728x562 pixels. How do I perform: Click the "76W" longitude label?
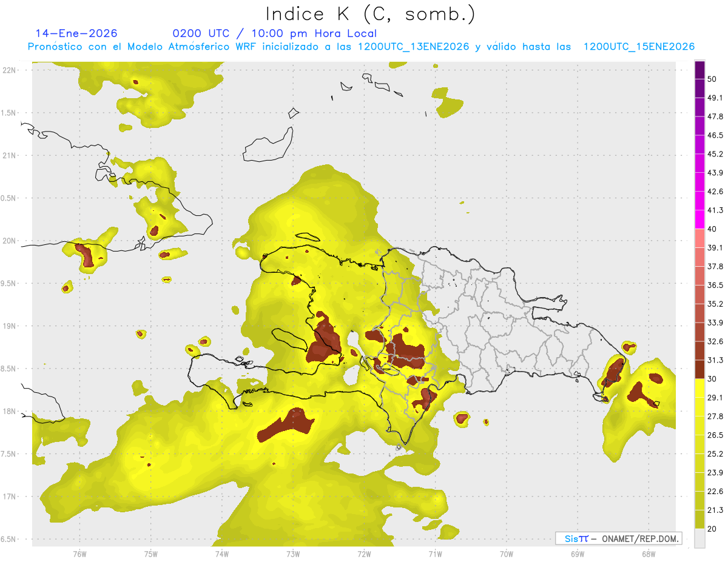[79, 554]
